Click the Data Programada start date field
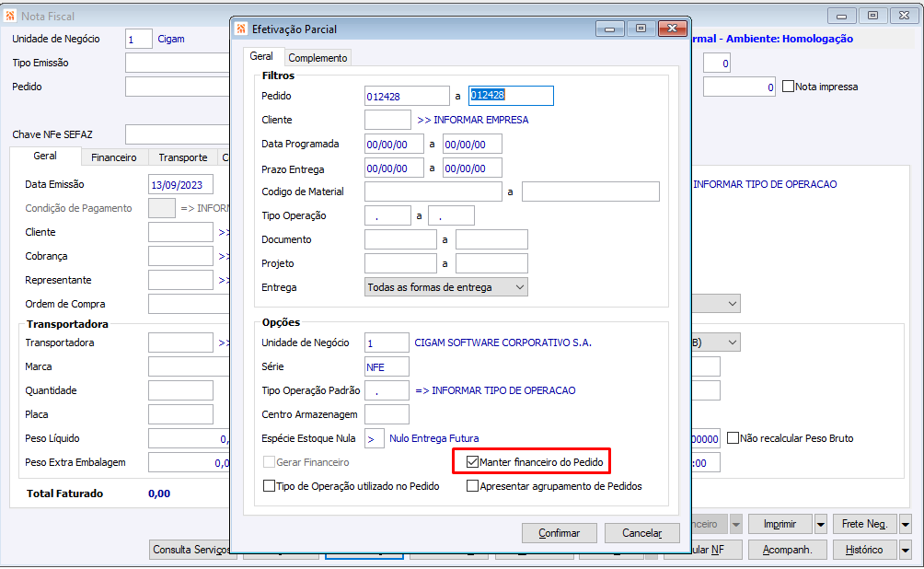 [394, 144]
